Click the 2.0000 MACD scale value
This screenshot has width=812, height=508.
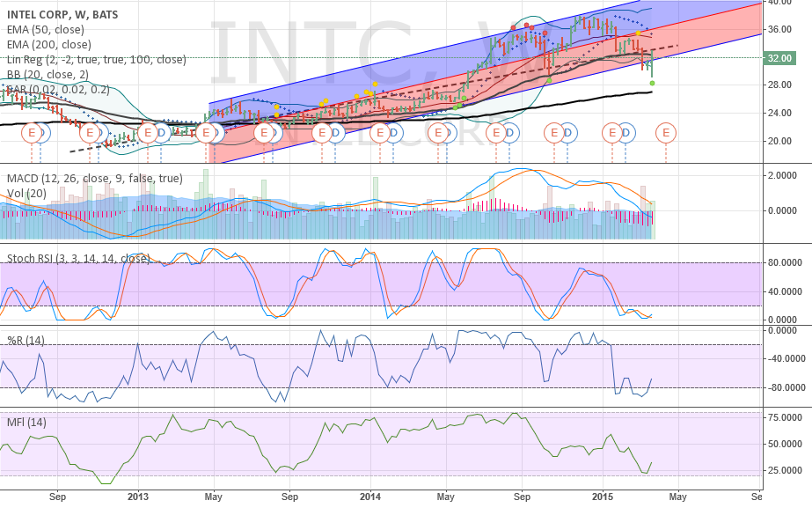(x=782, y=176)
